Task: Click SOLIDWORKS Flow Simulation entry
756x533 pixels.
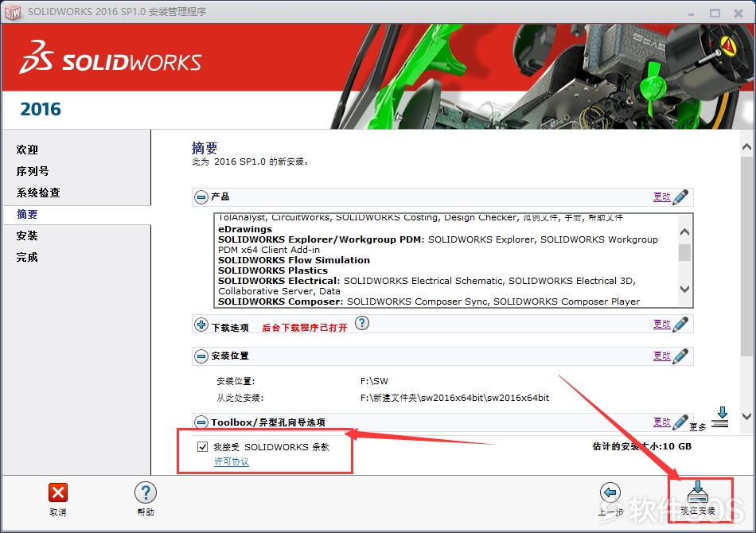Action: click(x=294, y=260)
